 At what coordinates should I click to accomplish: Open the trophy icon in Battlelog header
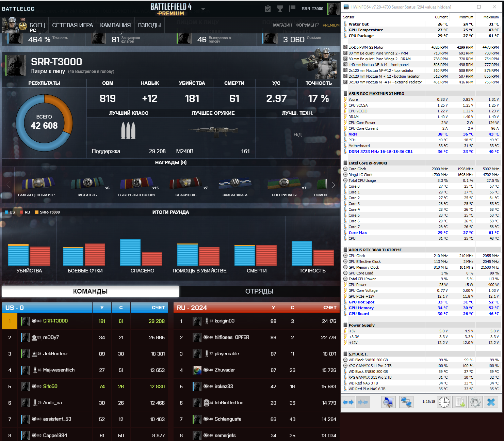tap(280, 9)
